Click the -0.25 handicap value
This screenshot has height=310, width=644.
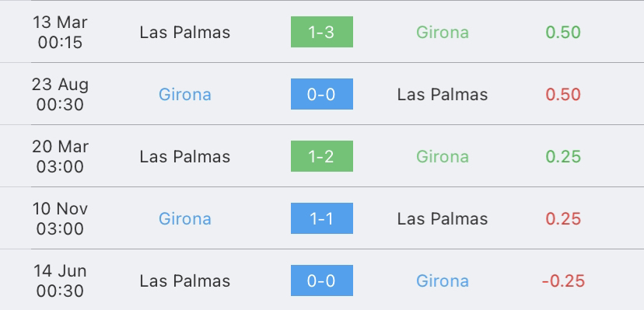click(563, 281)
